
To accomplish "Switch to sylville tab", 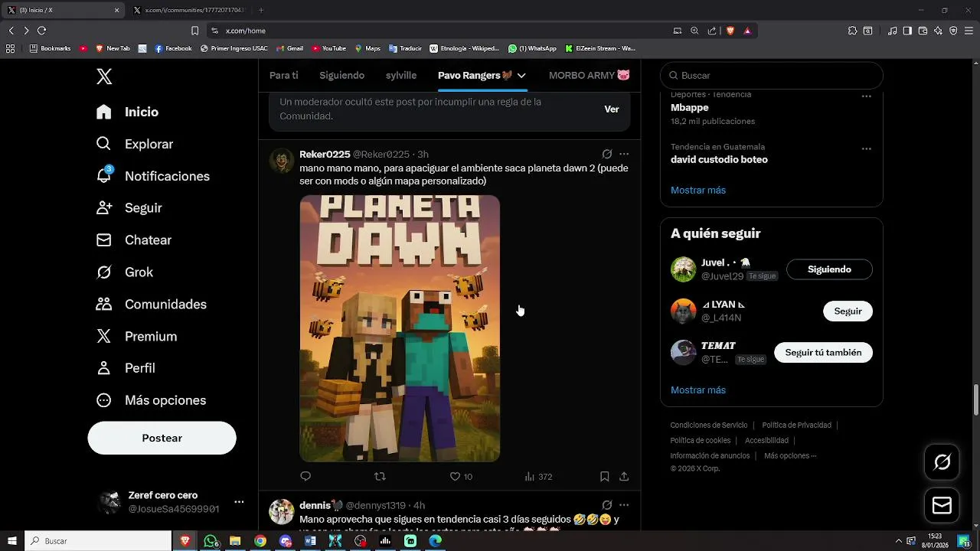I will tap(401, 75).
